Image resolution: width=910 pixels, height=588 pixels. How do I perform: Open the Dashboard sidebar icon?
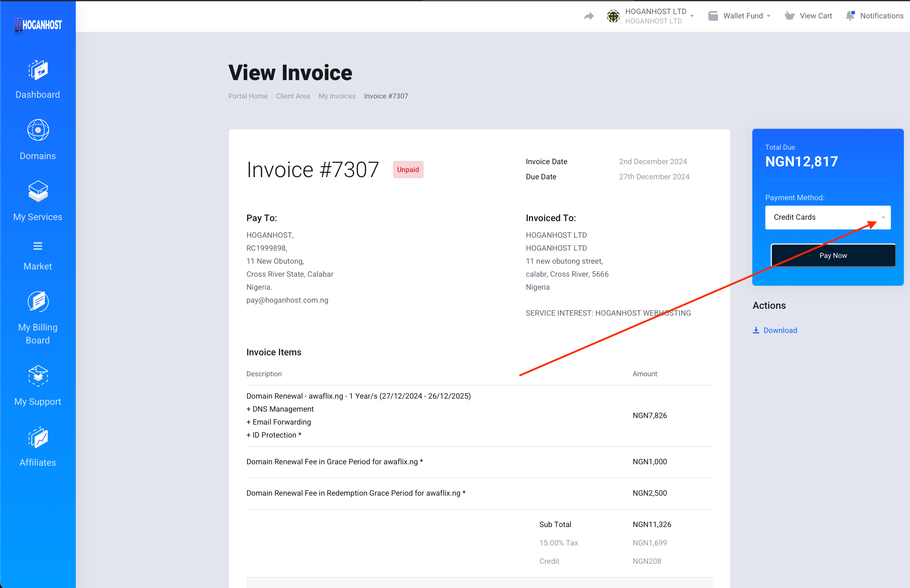pos(38,70)
